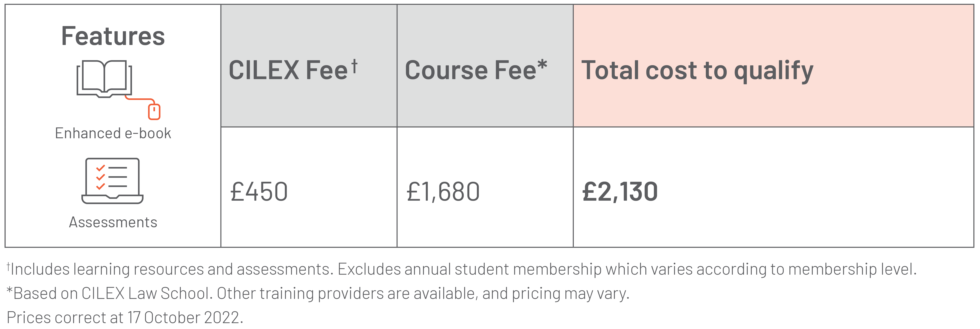Image resolution: width=980 pixels, height=329 pixels.
Task: Click the asterisk after Course Fee
Action: click(542, 65)
